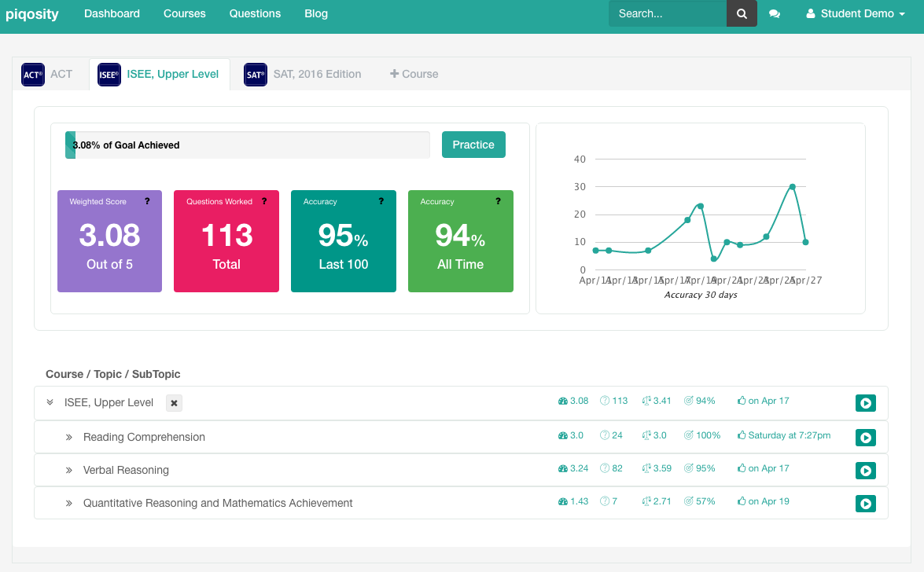
Task: Click the ISEE badge icon
Action: 109,75
